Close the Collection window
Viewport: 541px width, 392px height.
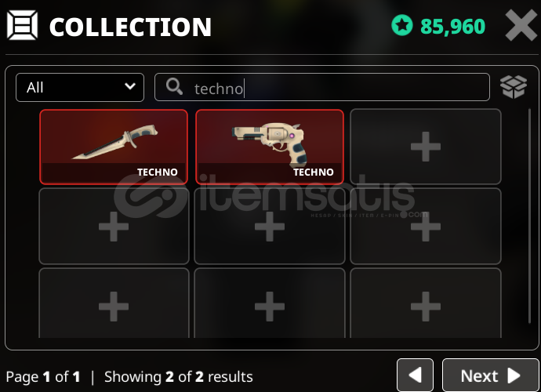pyautogui.click(x=521, y=25)
